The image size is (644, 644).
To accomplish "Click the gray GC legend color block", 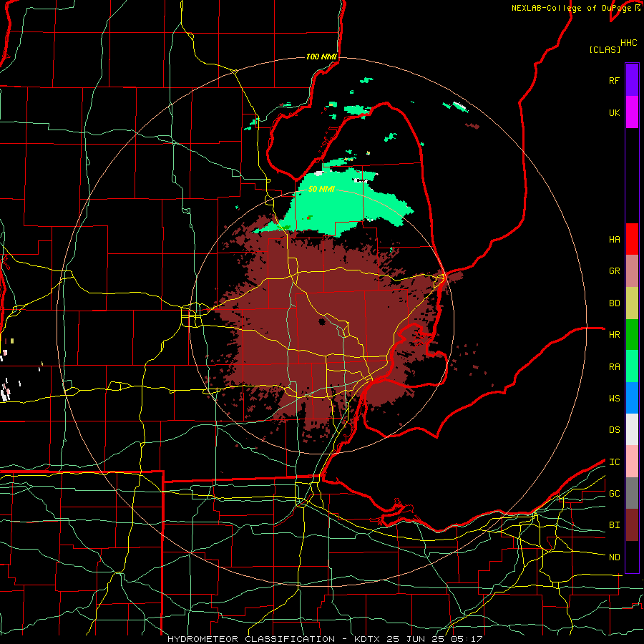I will point(632,493).
